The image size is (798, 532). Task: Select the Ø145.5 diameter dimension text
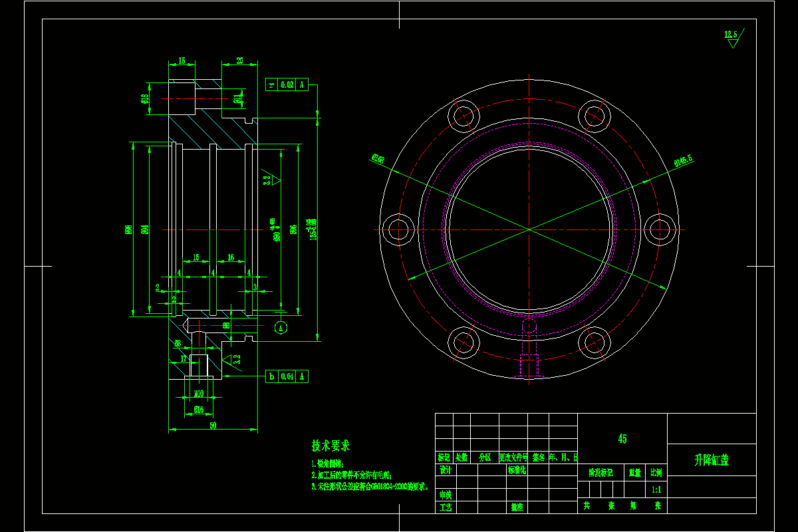tap(684, 160)
